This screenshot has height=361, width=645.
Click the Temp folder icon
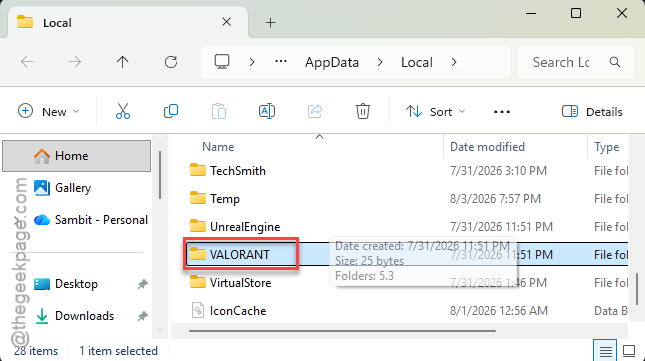pyautogui.click(x=198, y=198)
